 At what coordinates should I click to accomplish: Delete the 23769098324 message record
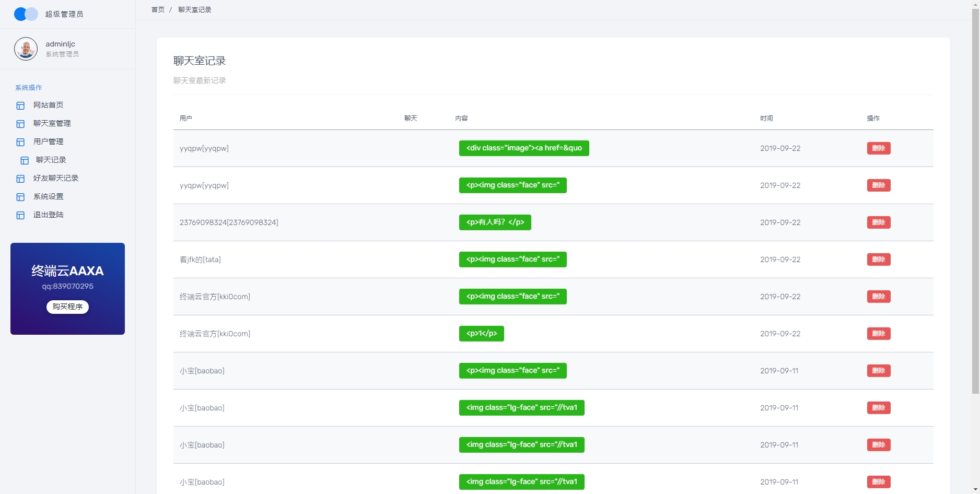pos(879,222)
